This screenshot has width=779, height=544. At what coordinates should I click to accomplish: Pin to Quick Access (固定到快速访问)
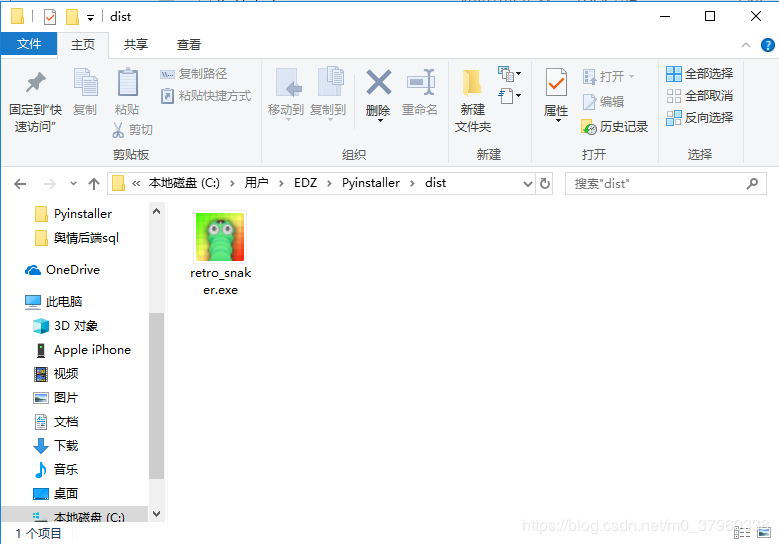(x=35, y=103)
